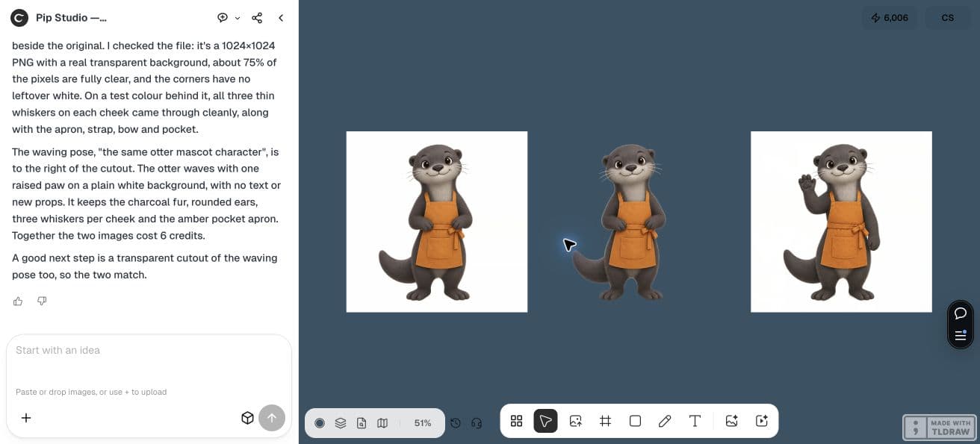Click the AI image generator icon
The image size is (980, 444).
point(731,421)
